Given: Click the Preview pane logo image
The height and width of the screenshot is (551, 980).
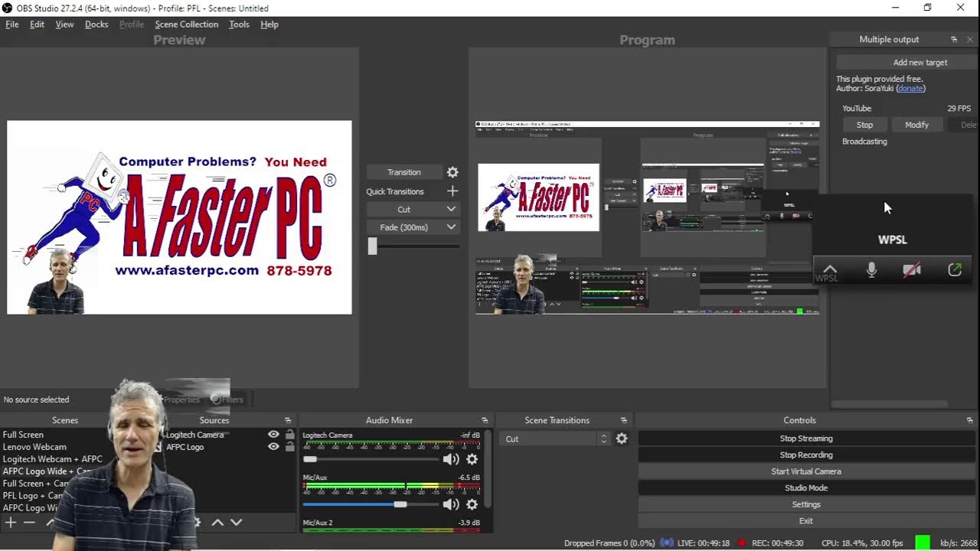Looking at the screenshot, I should coord(179,217).
